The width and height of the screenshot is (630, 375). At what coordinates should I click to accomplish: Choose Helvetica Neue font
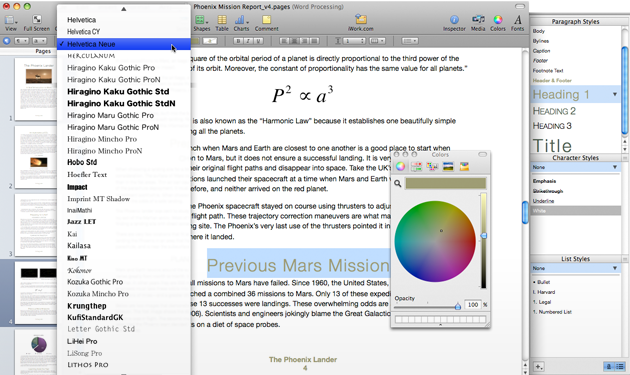pos(124,44)
